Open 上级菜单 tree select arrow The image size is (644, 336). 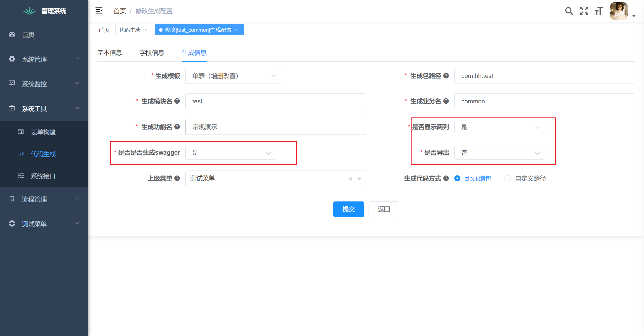tap(359, 179)
